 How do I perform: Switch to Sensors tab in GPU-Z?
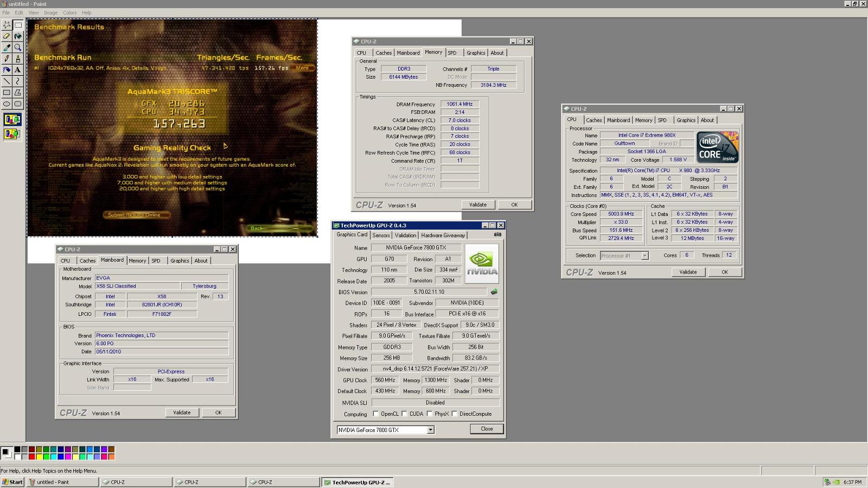tap(381, 235)
